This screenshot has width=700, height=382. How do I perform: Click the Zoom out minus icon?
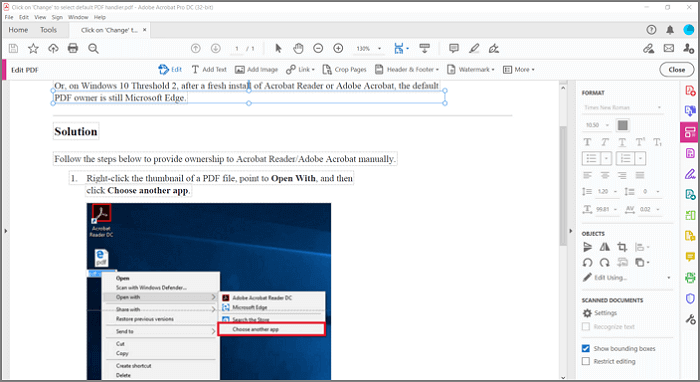coord(318,48)
